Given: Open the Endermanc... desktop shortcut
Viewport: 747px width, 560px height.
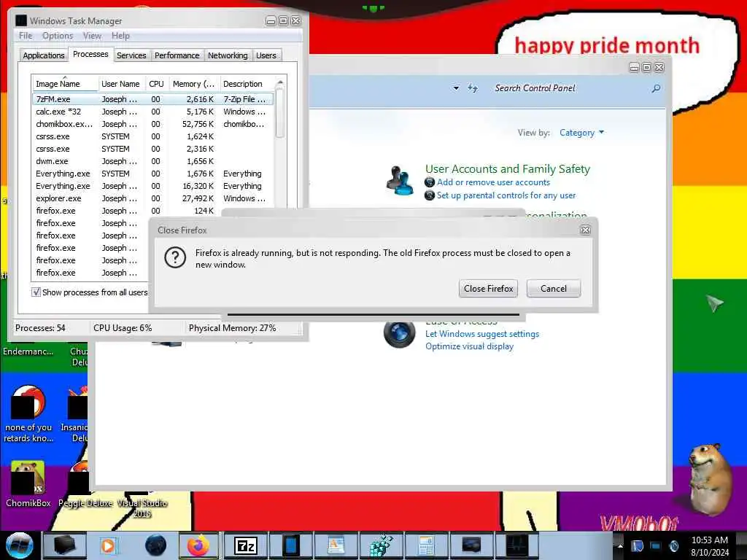Looking at the screenshot, I should (28, 351).
